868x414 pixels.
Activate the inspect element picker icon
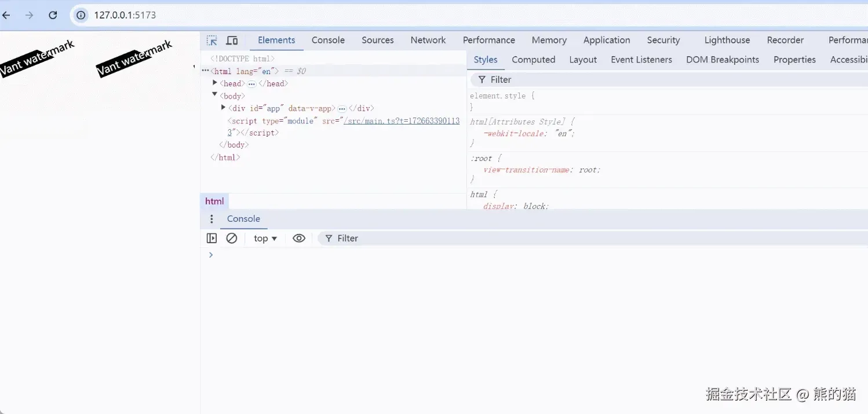tap(212, 41)
